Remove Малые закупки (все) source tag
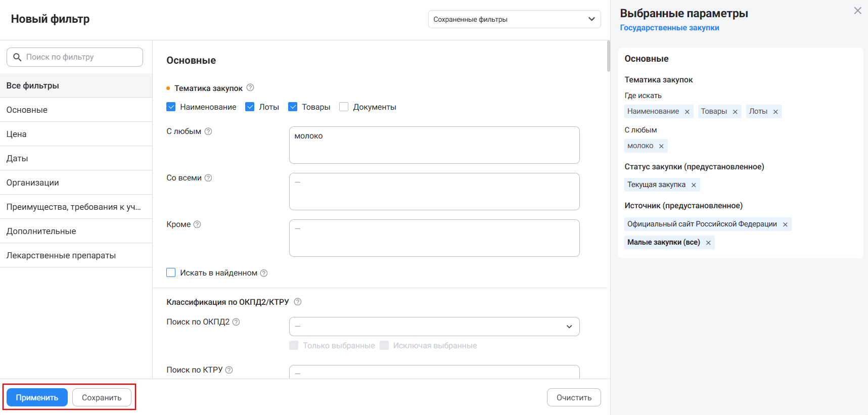Image resolution: width=868 pixels, height=415 pixels. [708, 243]
